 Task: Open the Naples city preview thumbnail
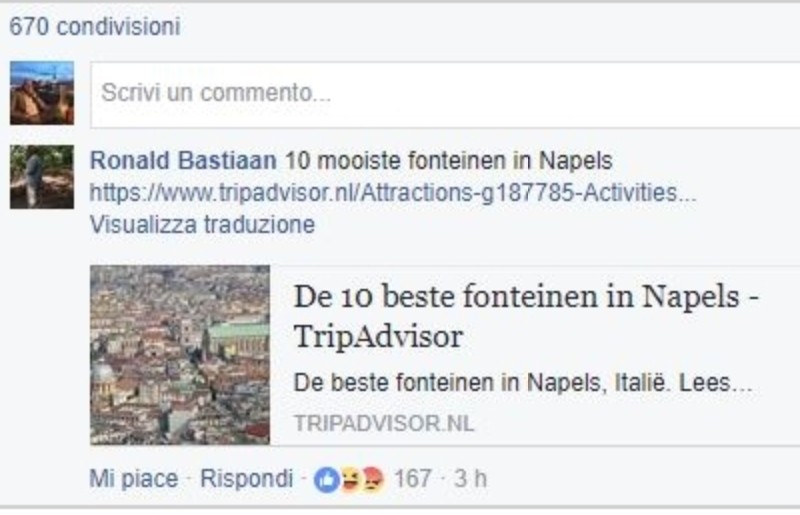click(x=180, y=354)
